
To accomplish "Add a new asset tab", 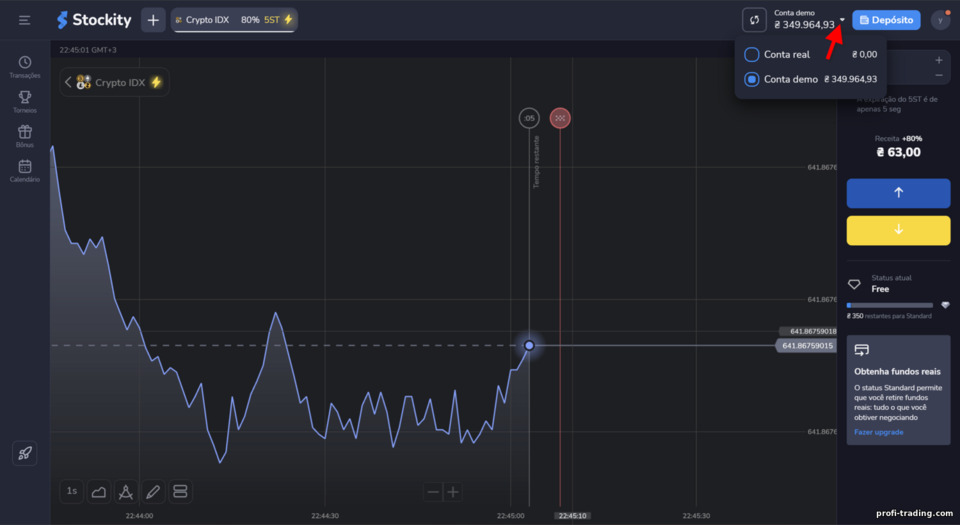I will pos(153,20).
